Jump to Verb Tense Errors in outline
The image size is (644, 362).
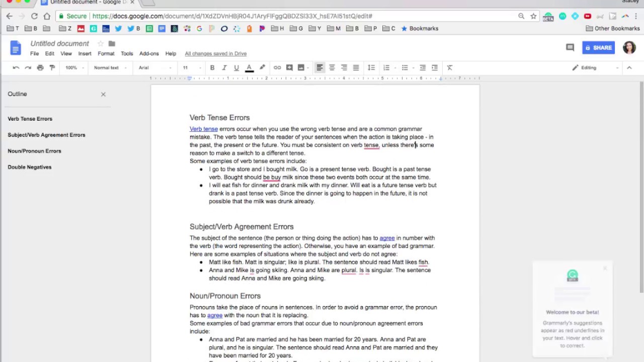(30, 119)
